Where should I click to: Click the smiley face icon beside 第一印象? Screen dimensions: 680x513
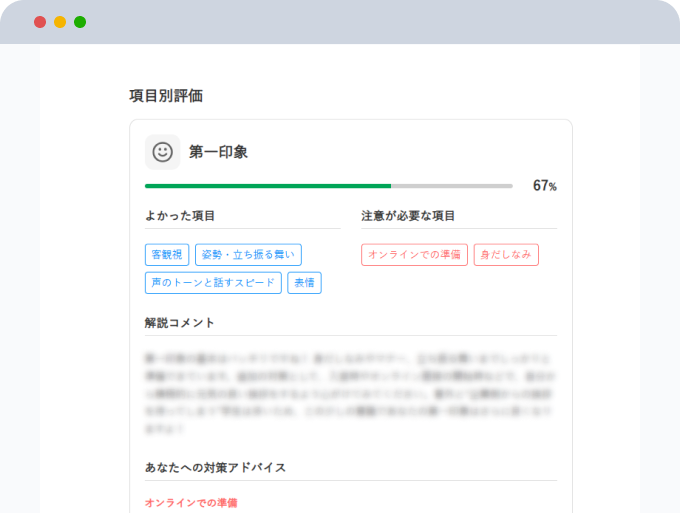click(x=162, y=152)
